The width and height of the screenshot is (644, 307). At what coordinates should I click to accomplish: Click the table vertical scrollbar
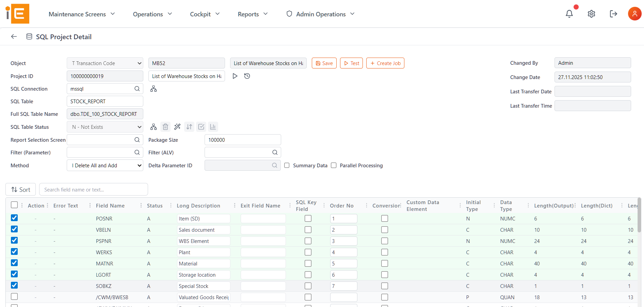tap(639, 215)
